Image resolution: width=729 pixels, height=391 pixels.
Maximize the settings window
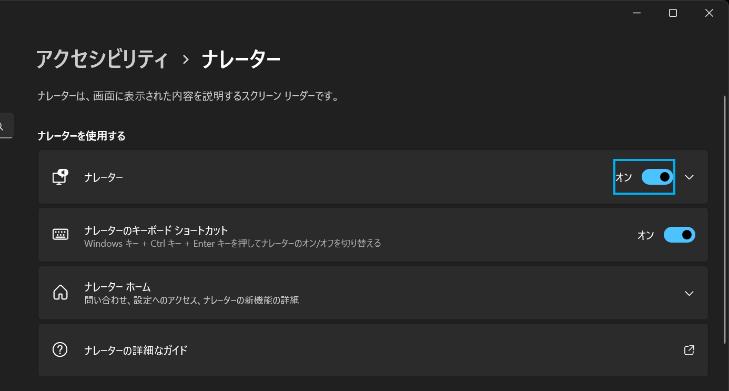pos(673,13)
